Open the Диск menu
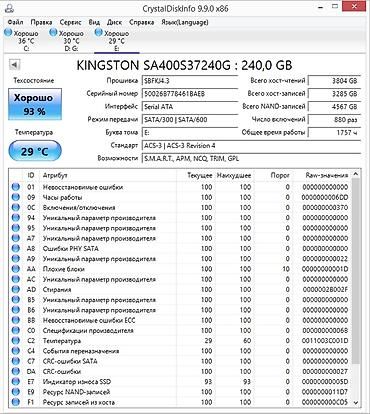This screenshot has width=370, height=414. click(x=114, y=22)
